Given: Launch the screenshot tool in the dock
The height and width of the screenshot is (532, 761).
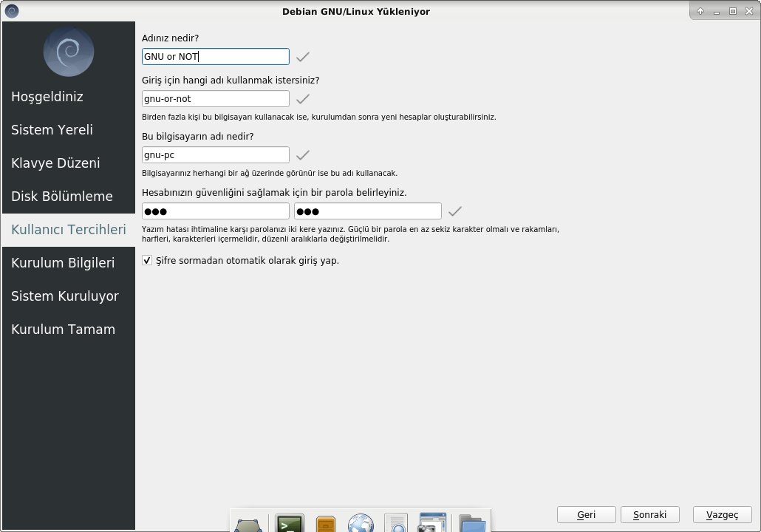Looking at the screenshot, I should pos(432,523).
